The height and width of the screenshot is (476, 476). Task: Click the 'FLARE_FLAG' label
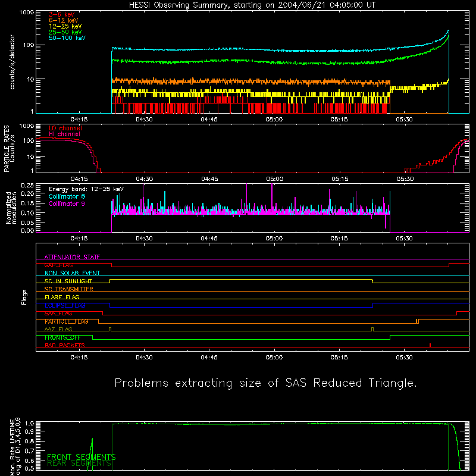[x=62, y=297]
